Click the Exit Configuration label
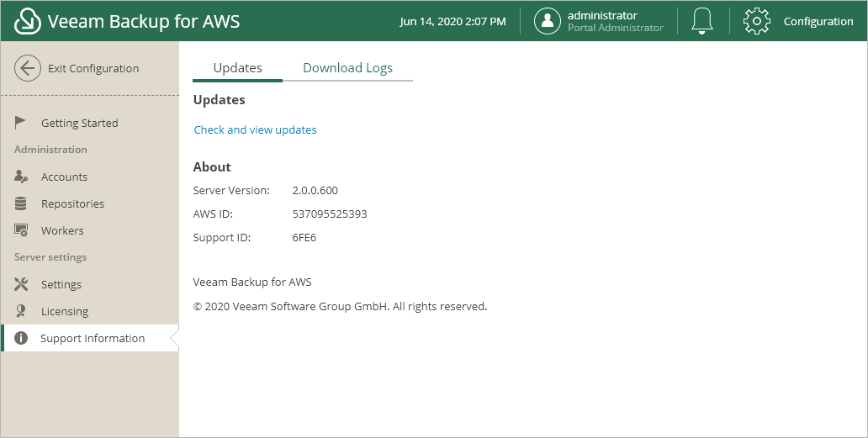 tap(93, 69)
